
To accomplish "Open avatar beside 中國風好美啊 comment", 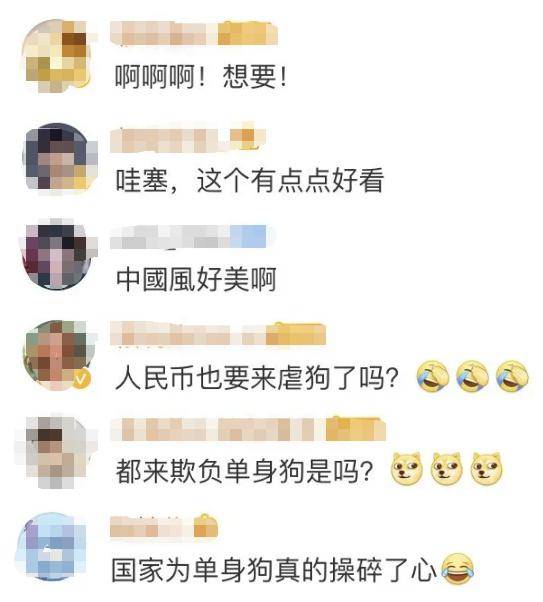I will [x=58, y=255].
